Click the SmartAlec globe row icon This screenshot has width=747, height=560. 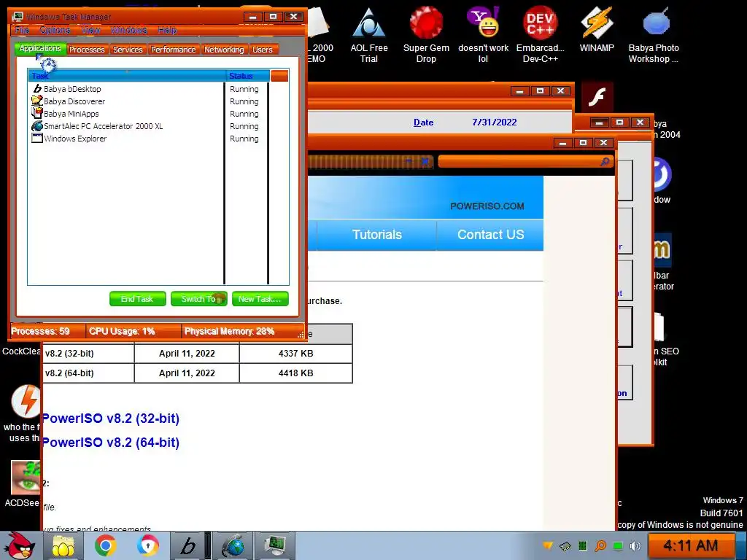pos(37,125)
